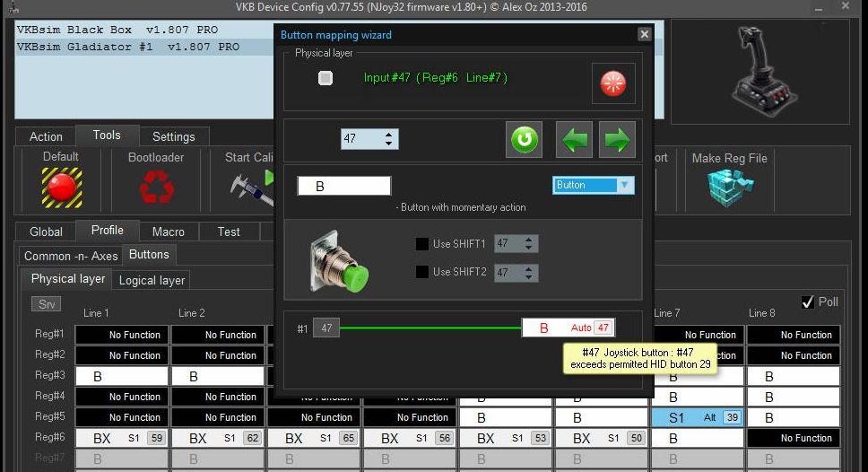Increase the SHIFT2 value spinner

coord(529,268)
